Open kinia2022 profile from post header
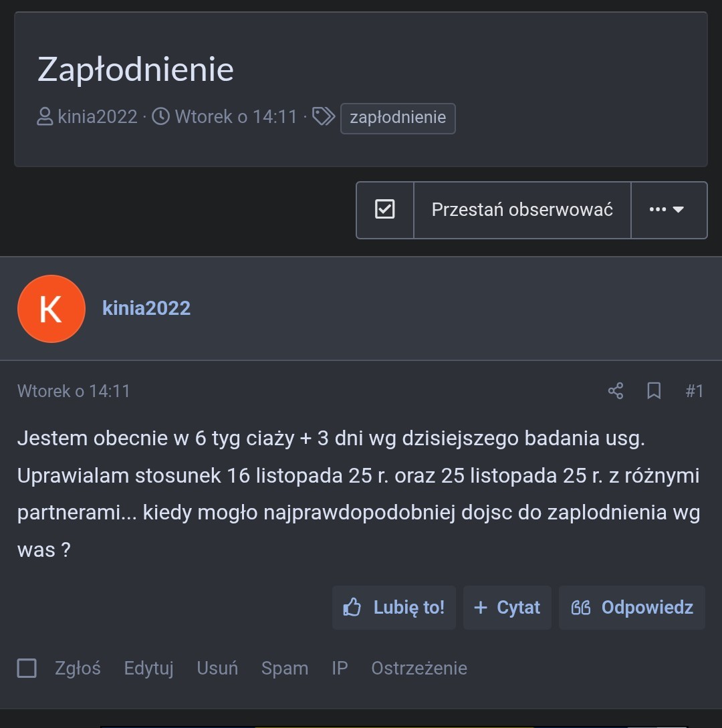This screenshot has width=722, height=728. [x=146, y=308]
